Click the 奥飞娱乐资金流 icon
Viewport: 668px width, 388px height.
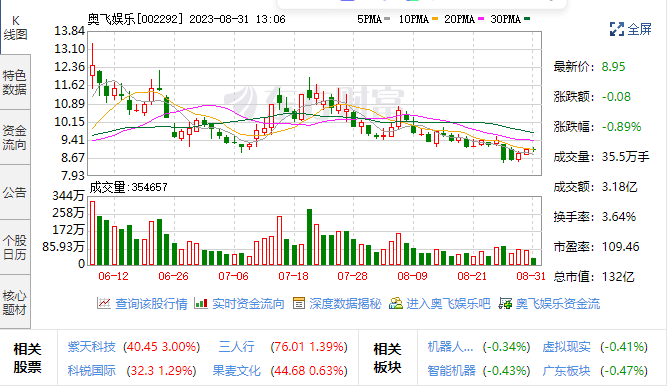[505, 303]
